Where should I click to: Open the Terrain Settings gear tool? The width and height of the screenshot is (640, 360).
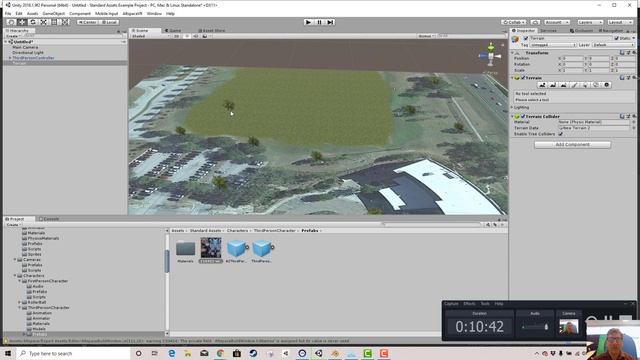(606, 85)
